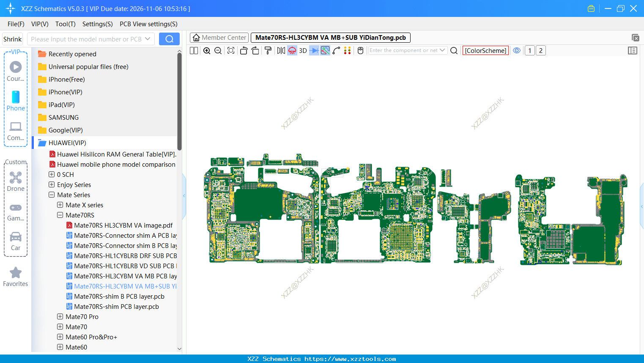Image resolution: width=644 pixels, height=363 pixels.
Task: Click the Member Center button
Action: 219,38
